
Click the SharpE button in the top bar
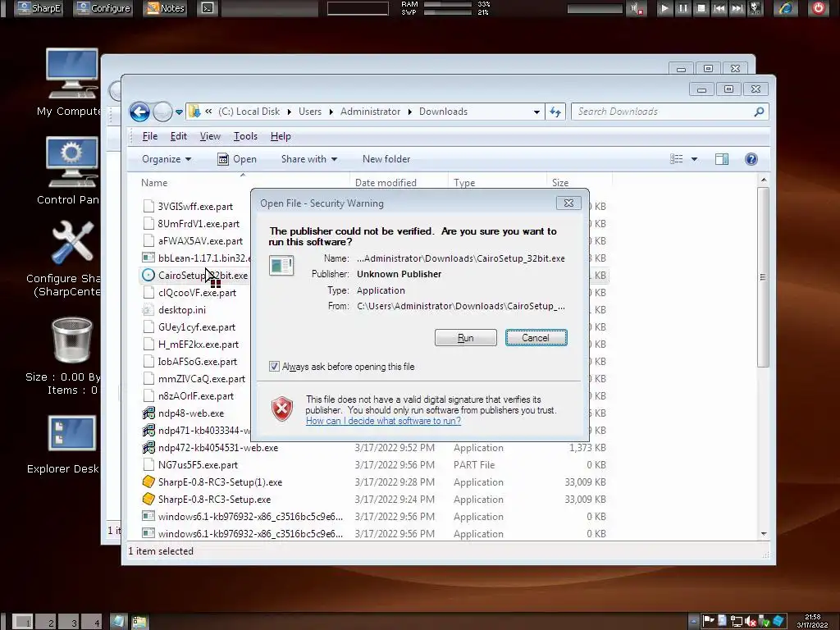(x=39, y=8)
